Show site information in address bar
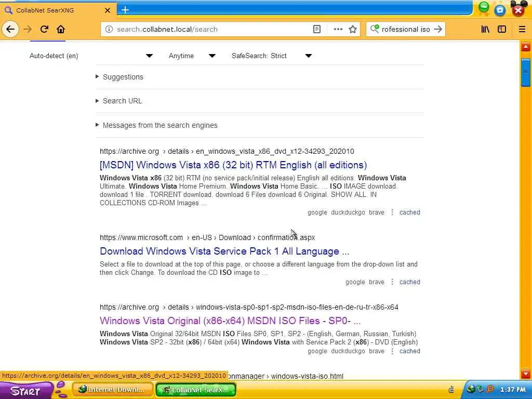Image resolution: width=532 pixels, height=399 pixels. 109,29
